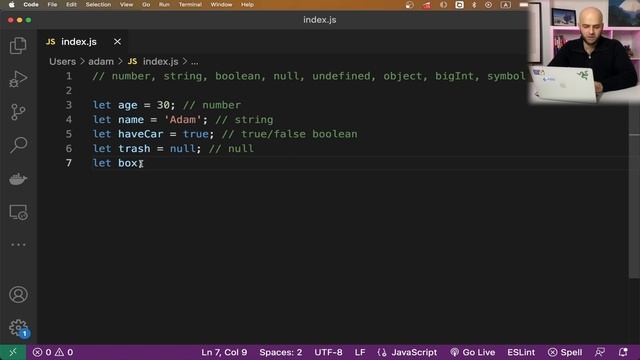Click the 'Adam' string literal
Image resolution: width=640 pixels, height=360 pixels.
[183, 120]
